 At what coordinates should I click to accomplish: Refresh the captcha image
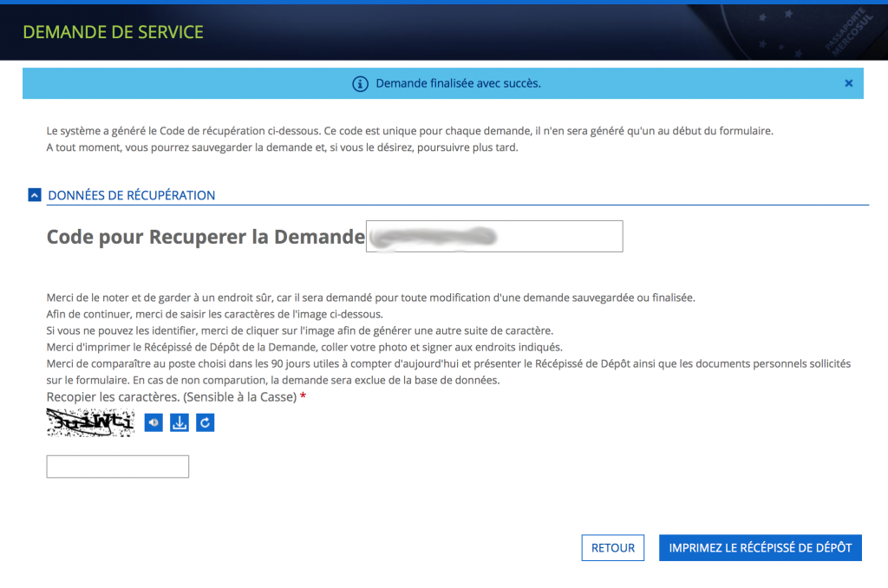click(205, 422)
